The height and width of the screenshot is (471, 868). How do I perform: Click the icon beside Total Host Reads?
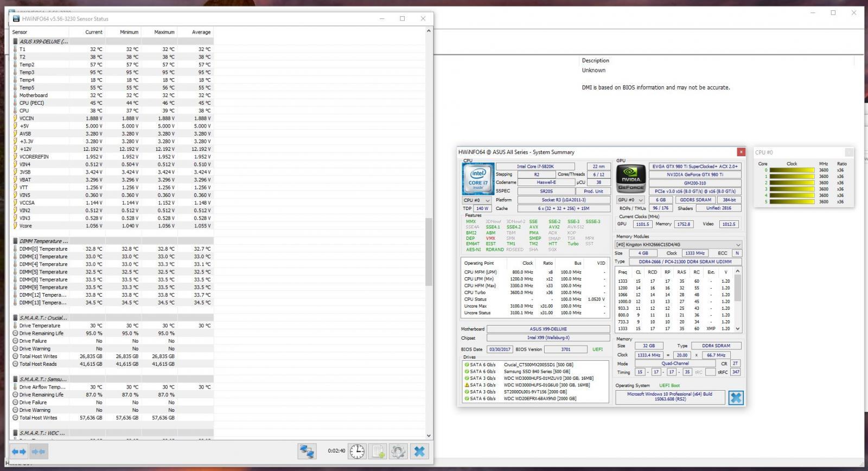15,364
